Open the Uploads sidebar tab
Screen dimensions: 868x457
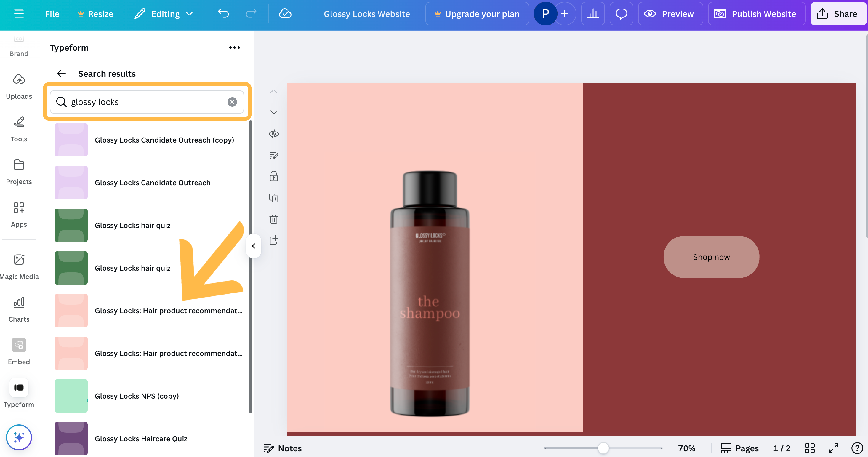19,87
